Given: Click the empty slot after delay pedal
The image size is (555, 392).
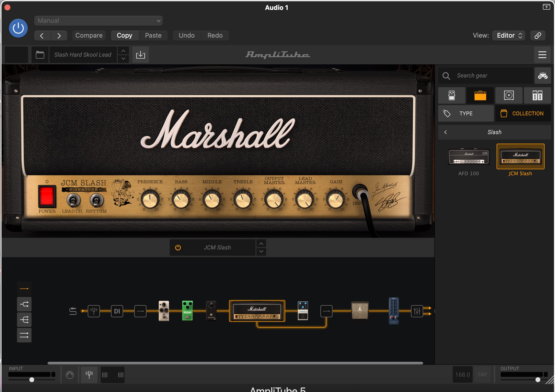Looking at the screenshot, I should point(326,311).
